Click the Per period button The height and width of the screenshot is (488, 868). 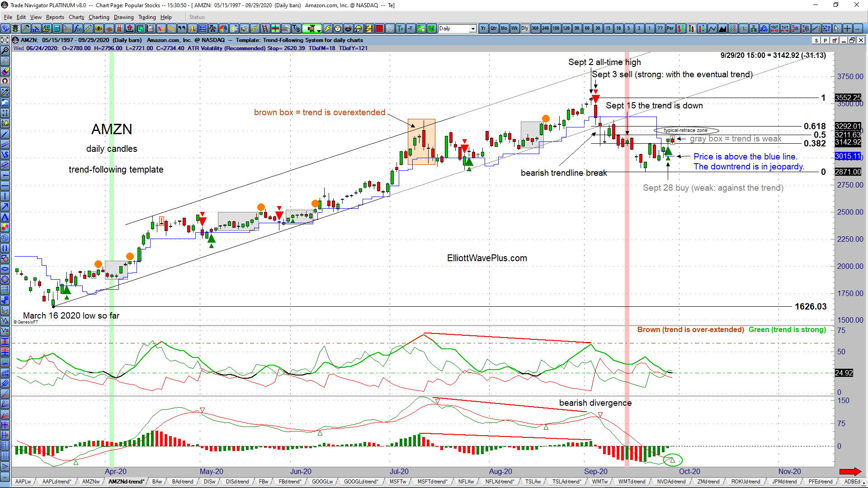pyautogui.click(x=670, y=28)
